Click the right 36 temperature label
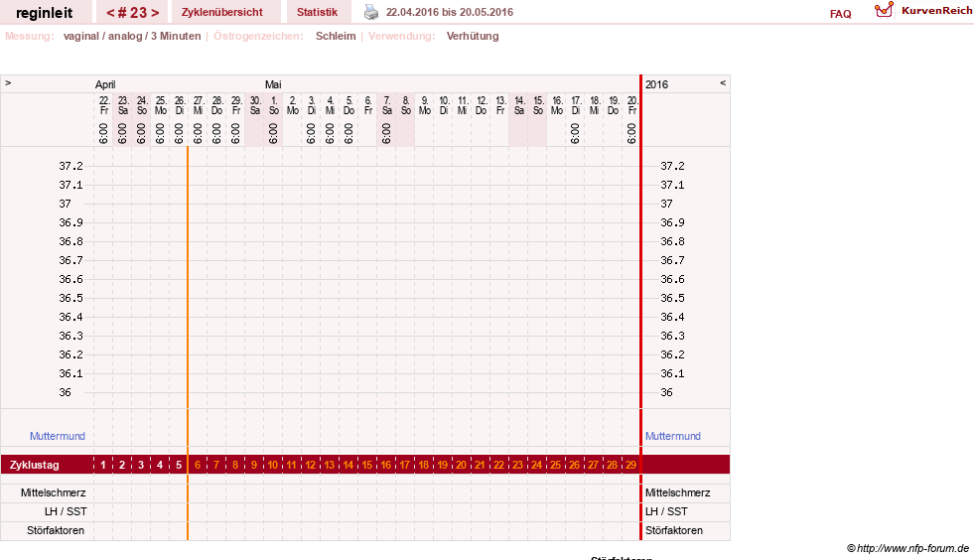This screenshot has height=560, width=974. [x=666, y=392]
